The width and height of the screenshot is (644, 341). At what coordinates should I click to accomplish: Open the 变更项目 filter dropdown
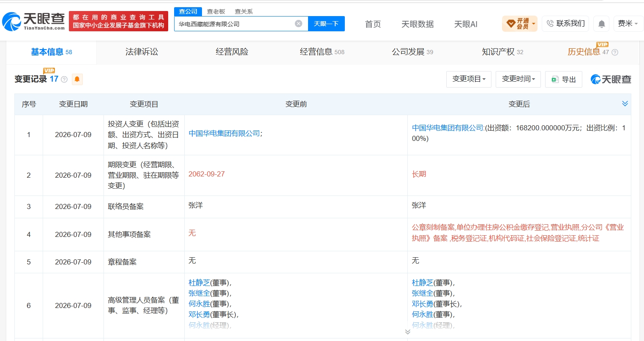click(x=469, y=79)
